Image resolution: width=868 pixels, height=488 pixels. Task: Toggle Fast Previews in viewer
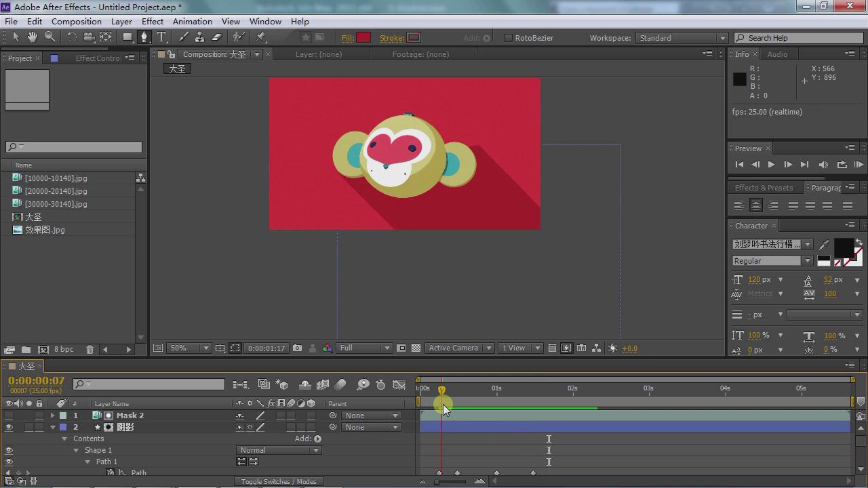pyautogui.click(x=566, y=348)
